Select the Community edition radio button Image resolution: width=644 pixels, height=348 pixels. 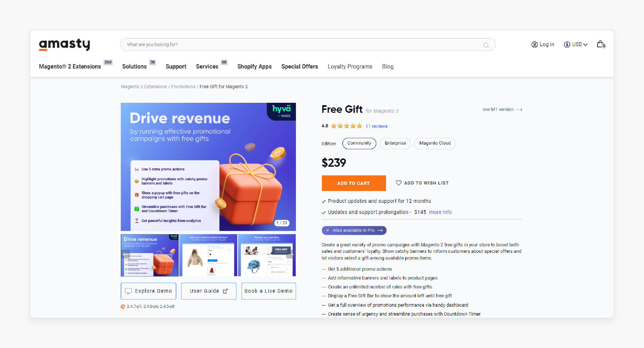(359, 143)
